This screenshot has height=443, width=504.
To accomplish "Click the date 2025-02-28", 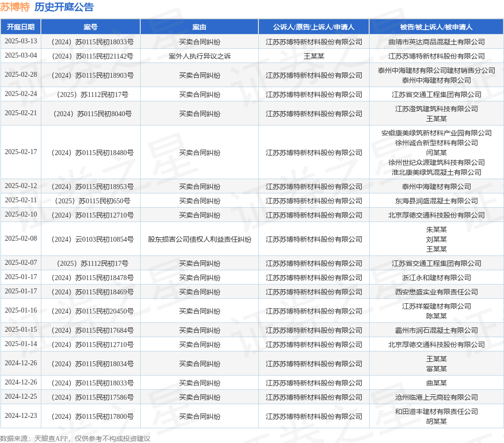I will (x=21, y=75).
